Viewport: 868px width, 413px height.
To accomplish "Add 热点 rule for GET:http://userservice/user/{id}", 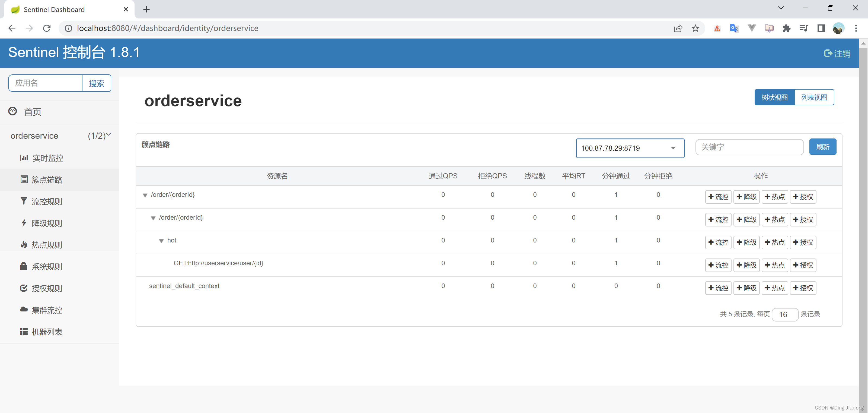I will [775, 265].
